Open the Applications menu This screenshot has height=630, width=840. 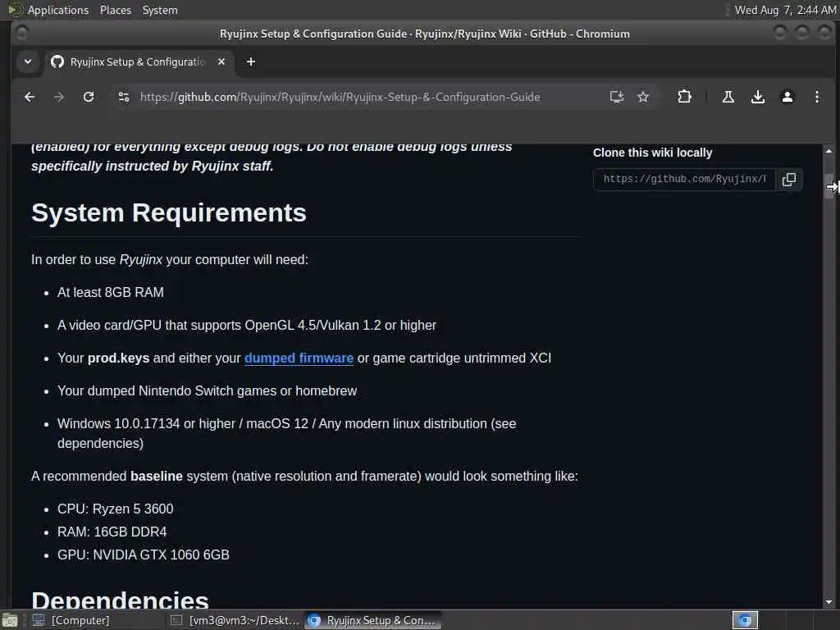[58, 10]
